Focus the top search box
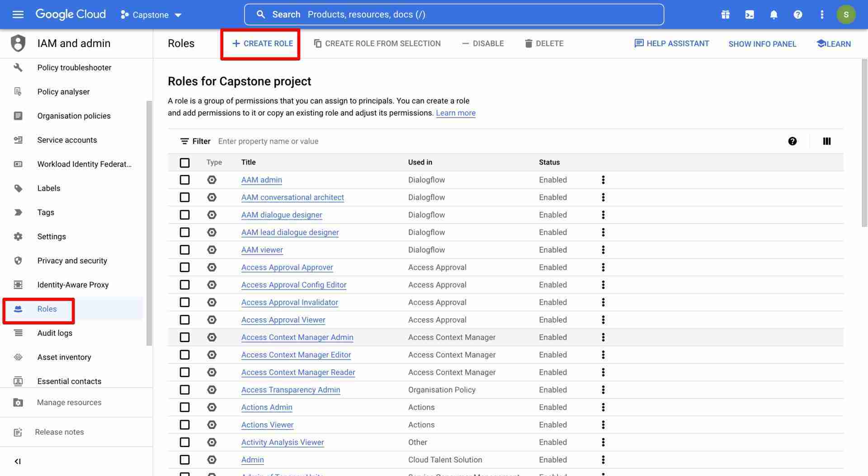Image resolution: width=868 pixels, height=476 pixels. 454,14
